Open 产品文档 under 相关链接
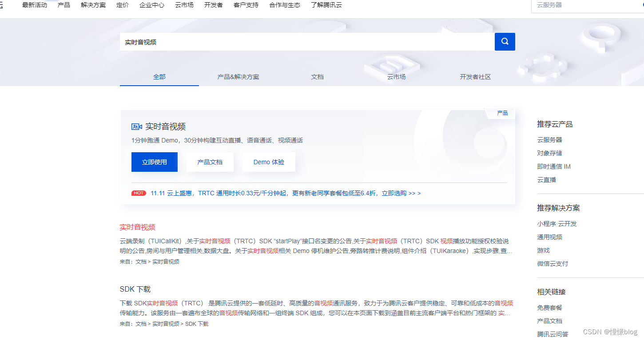 coord(549,321)
